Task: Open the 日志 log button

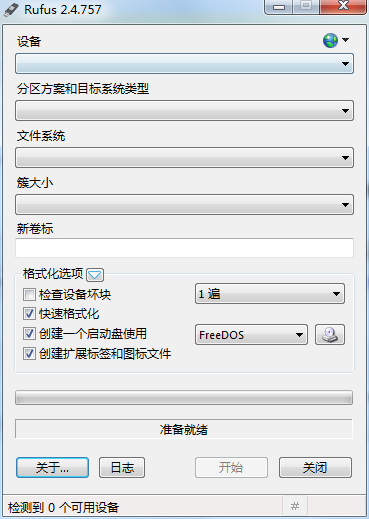Action: [x=122, y=467]
